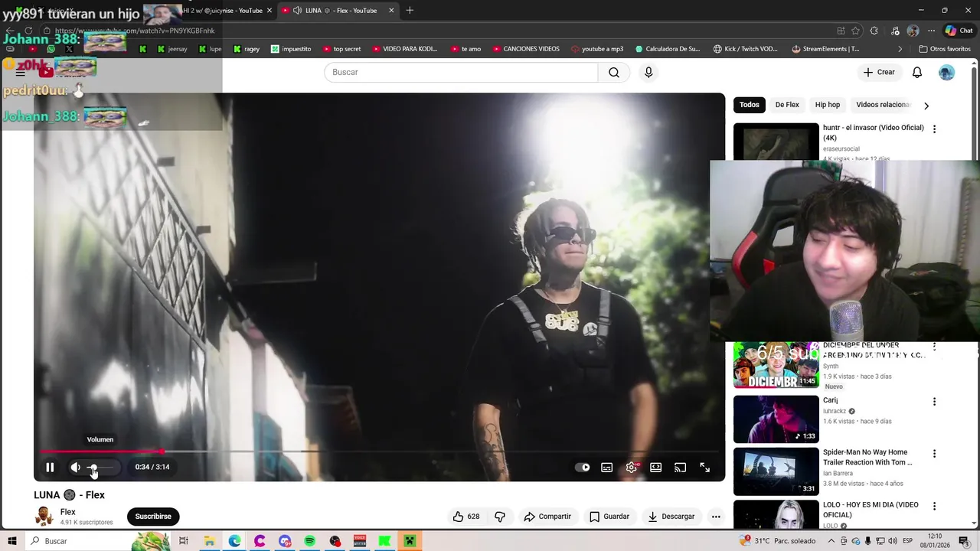Open more actions menu below the video
This screenshot has width=980, height=551.
(x=716, y=517)
